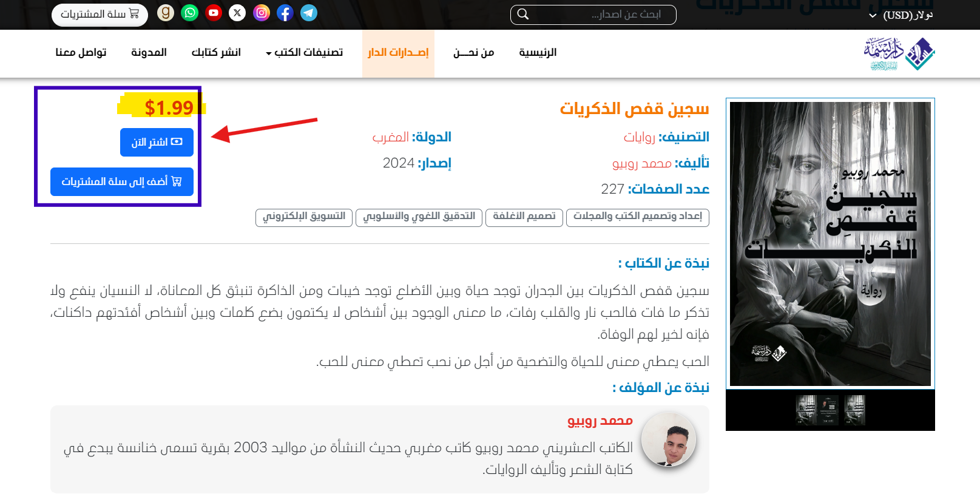
Task: Click the تصميم الأغلفة tag
Action: click(x=524, y=217)
